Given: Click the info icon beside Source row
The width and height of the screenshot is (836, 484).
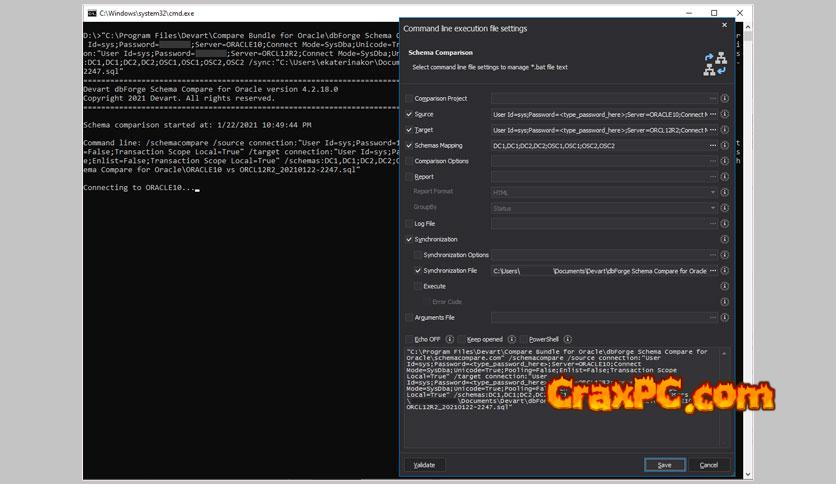Looking at the screenshot, I should click(x=724, y=115).
